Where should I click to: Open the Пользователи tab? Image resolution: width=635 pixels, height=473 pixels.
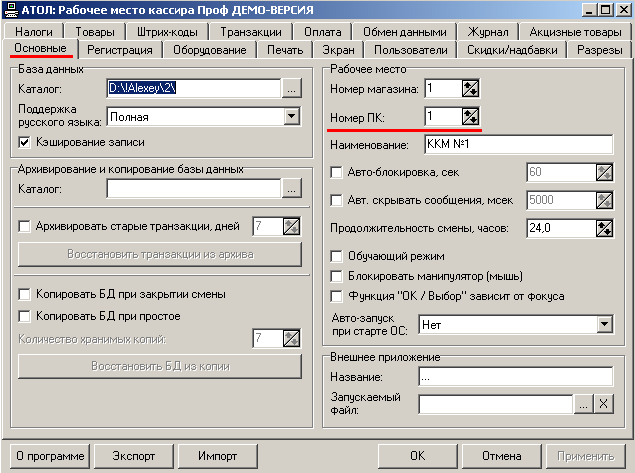click(411, 50)
